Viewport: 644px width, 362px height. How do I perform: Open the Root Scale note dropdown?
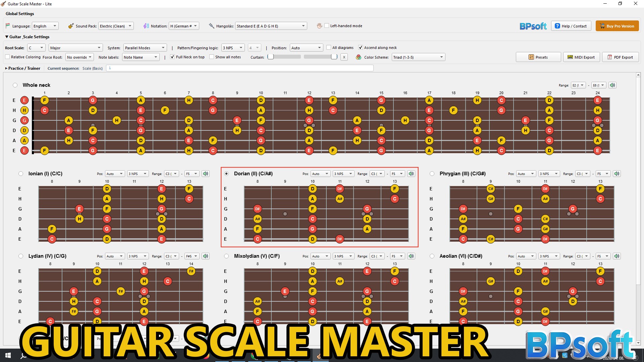coord(36,48)
